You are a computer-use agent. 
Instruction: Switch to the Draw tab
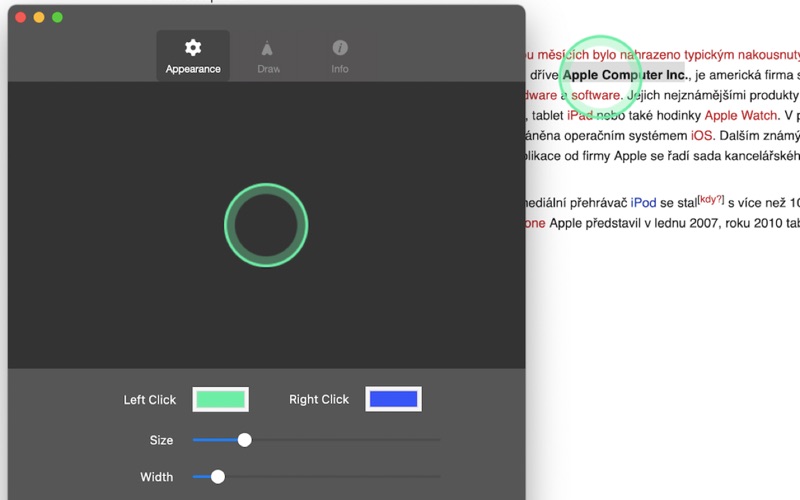[267, 56]
